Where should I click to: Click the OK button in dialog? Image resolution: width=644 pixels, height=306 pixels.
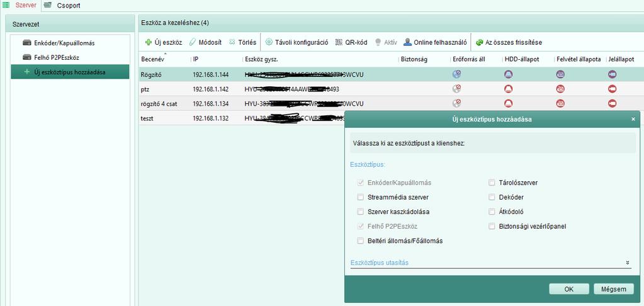[x=569, y=289]
